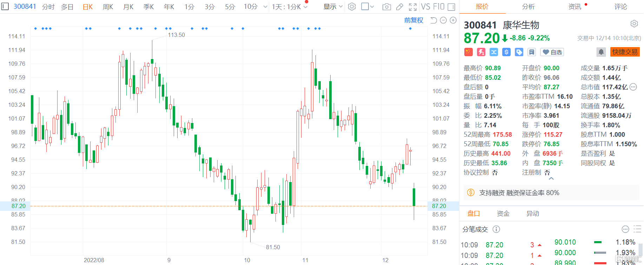Click the blue shuffle arrows icon

494,52
